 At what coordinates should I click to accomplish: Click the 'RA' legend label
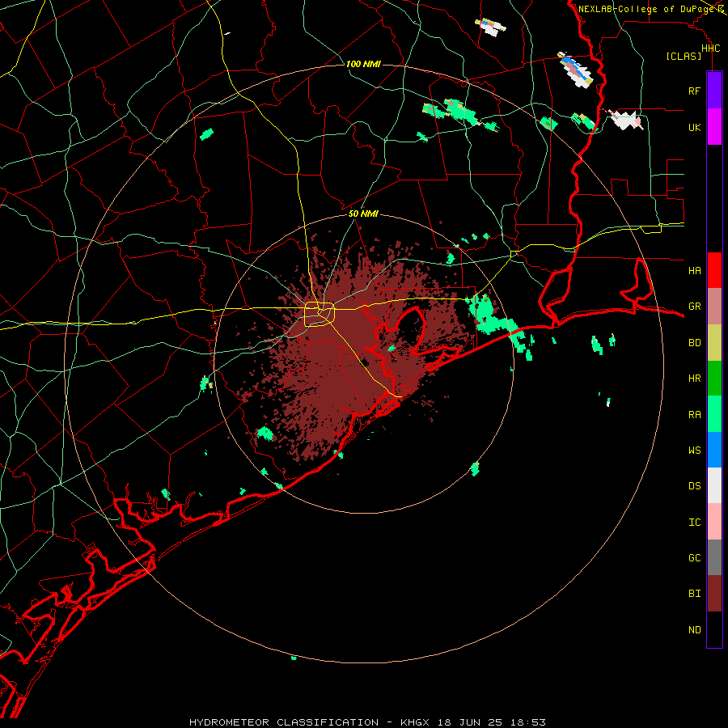click(694, 415)
